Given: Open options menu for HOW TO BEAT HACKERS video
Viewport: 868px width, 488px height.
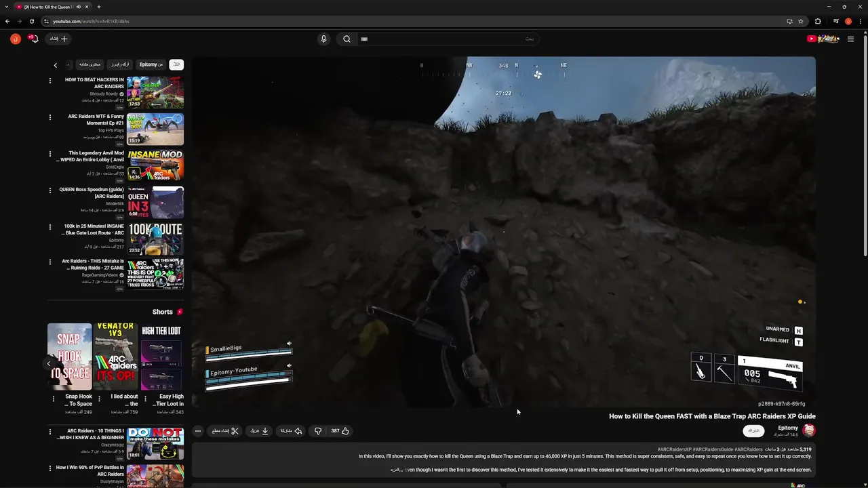Looking at the screenshot, I should point(50,81).
